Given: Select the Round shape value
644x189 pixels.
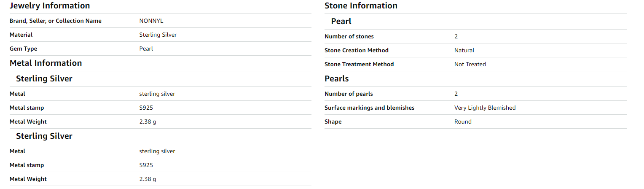Looking at the screenshot, I should (x=463, y=122).
